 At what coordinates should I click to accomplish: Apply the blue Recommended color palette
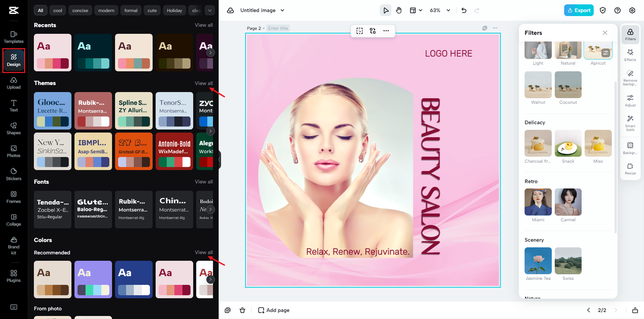[x=134, y=279]
